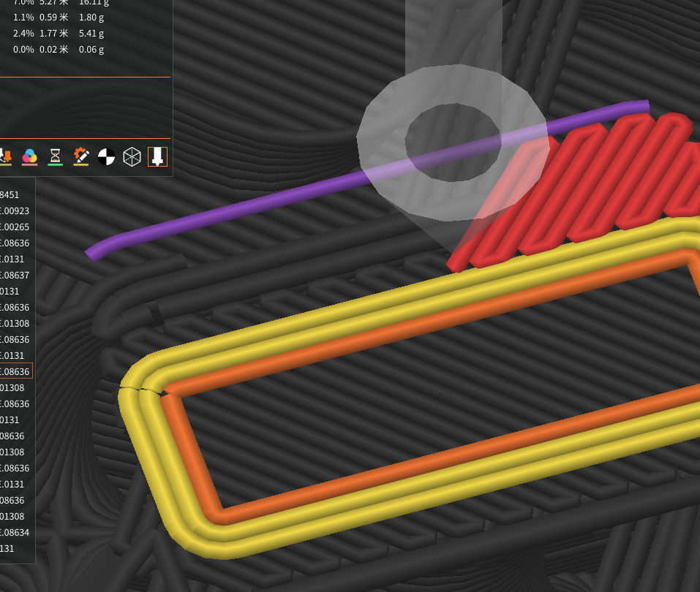Select the topmost 8451 list entry
The width and height of the screenshot is (700, 592).
[x=11, y=194]
